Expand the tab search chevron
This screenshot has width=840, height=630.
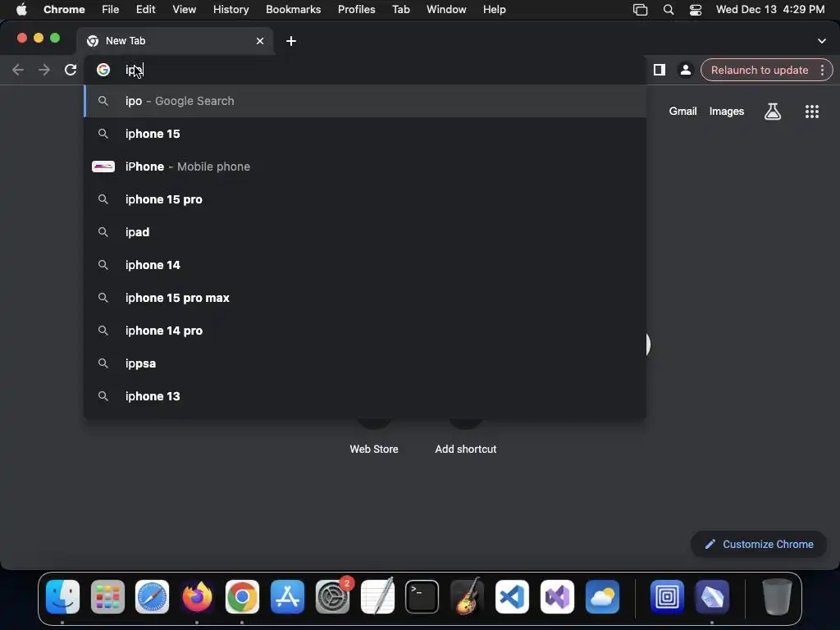pos(822,41)
